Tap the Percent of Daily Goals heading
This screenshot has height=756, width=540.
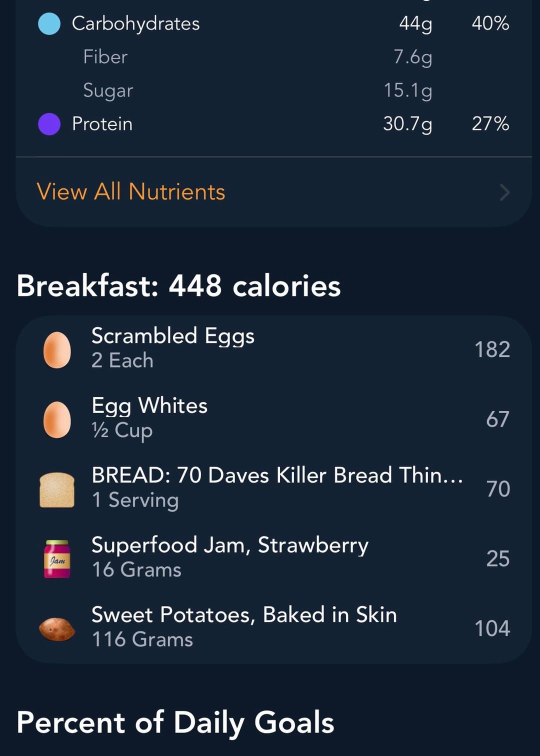click(175, 723)
